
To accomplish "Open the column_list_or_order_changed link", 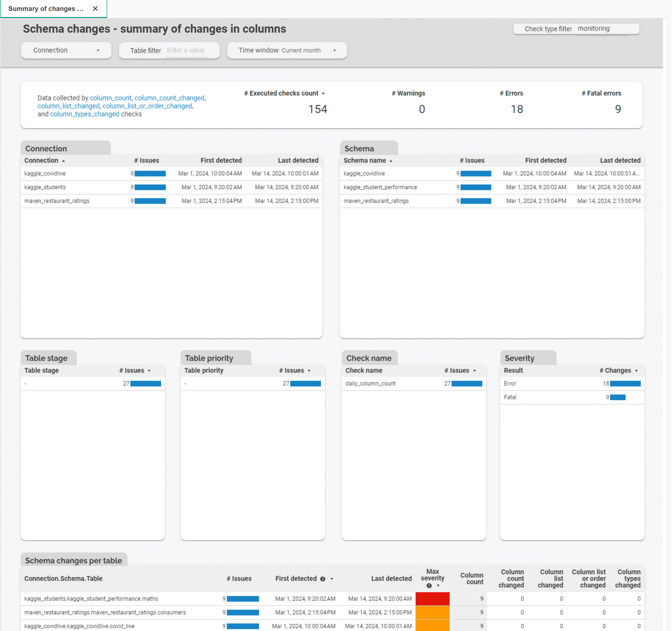I will 147,106.
